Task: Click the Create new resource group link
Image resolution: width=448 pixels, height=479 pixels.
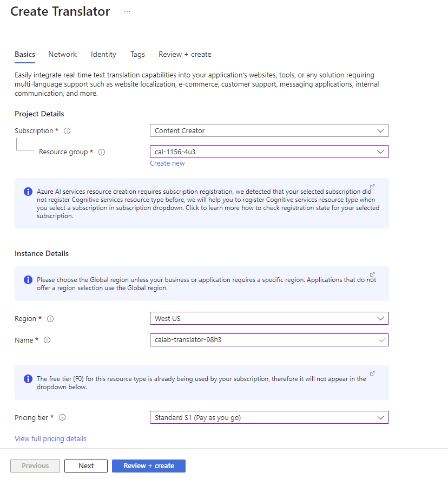Action: [x=167, y=163]
